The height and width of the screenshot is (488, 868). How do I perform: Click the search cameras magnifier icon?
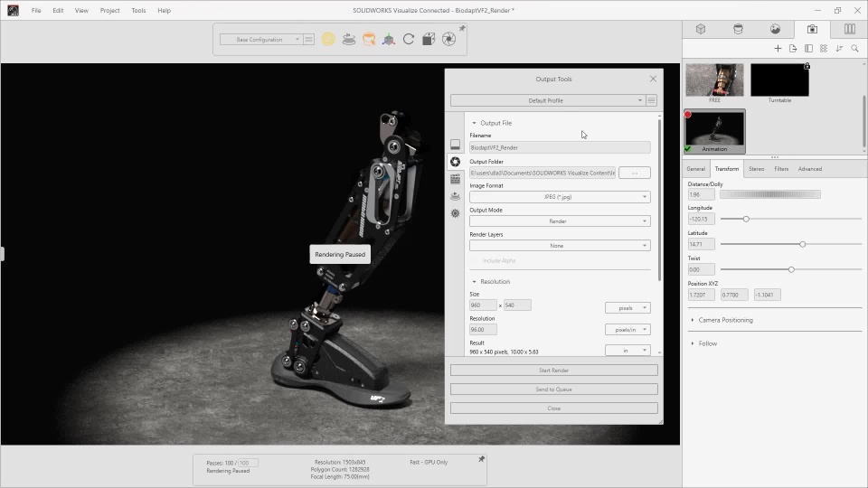(x=854, y=49)
